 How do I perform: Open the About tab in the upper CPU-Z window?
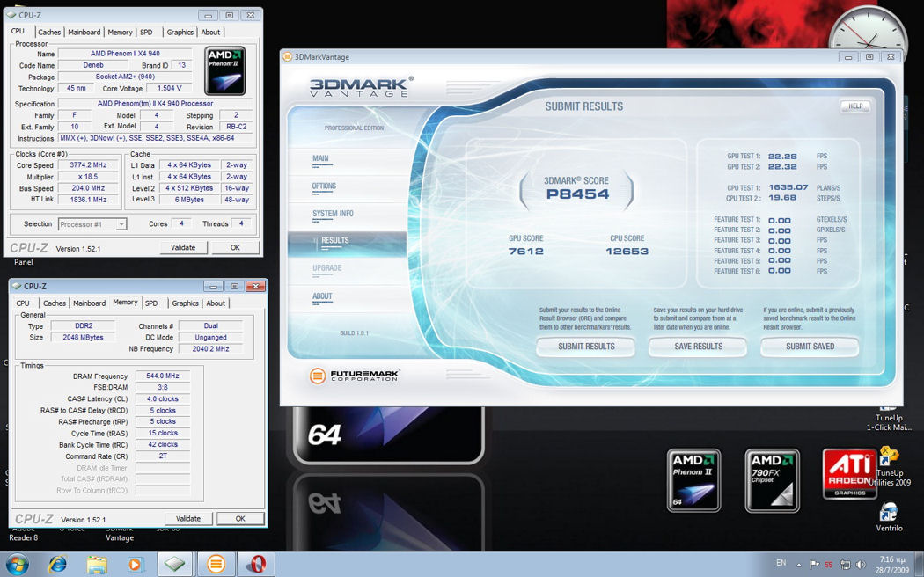(210, 33)
